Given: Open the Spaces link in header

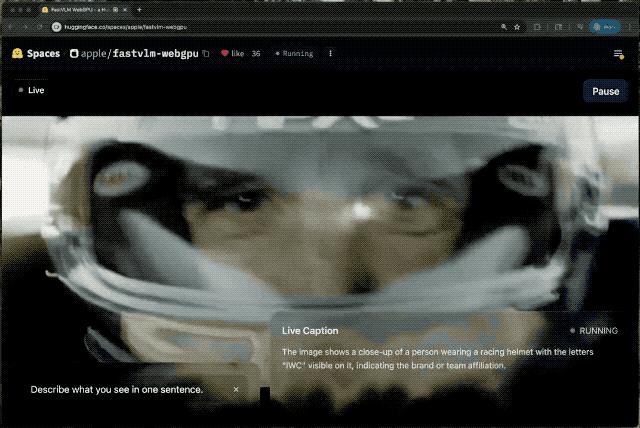Looking at the screenshot, I should [x=43, y=53].
